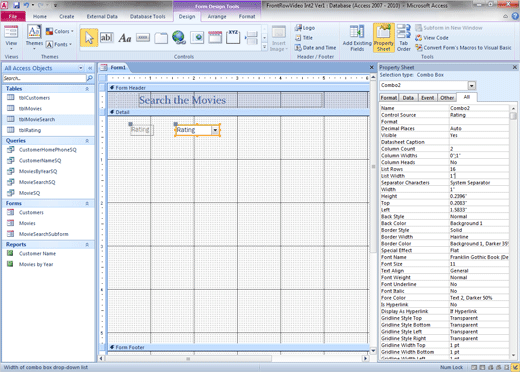520x372 pixels.
Task: Open the All Access Objects dropdown arrow
Action: pos(81,68)
